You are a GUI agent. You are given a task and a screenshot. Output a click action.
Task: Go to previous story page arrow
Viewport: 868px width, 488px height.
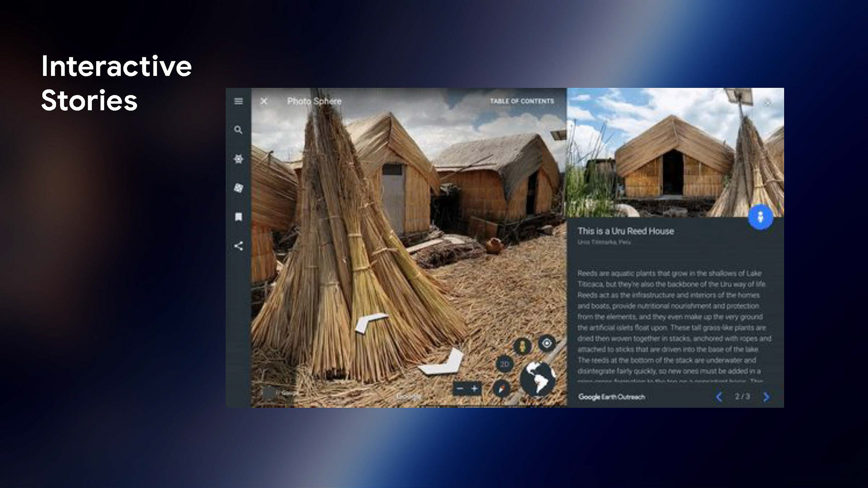pos(719,397)
